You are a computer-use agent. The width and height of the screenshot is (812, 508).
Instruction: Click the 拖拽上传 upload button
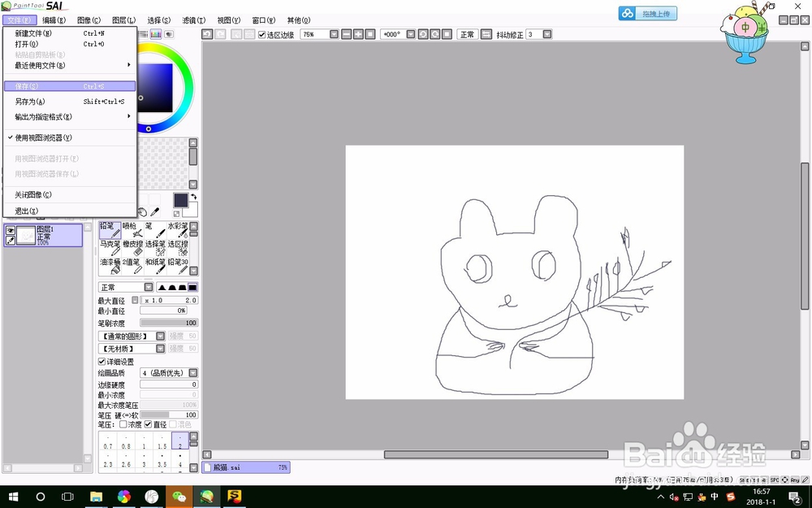click(647, 14)
